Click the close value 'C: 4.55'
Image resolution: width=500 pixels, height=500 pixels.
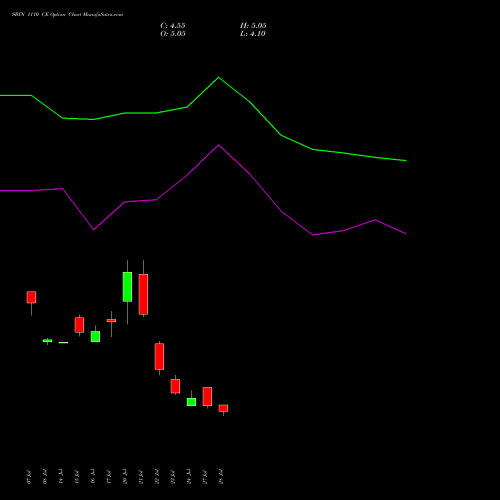[173, 26]
